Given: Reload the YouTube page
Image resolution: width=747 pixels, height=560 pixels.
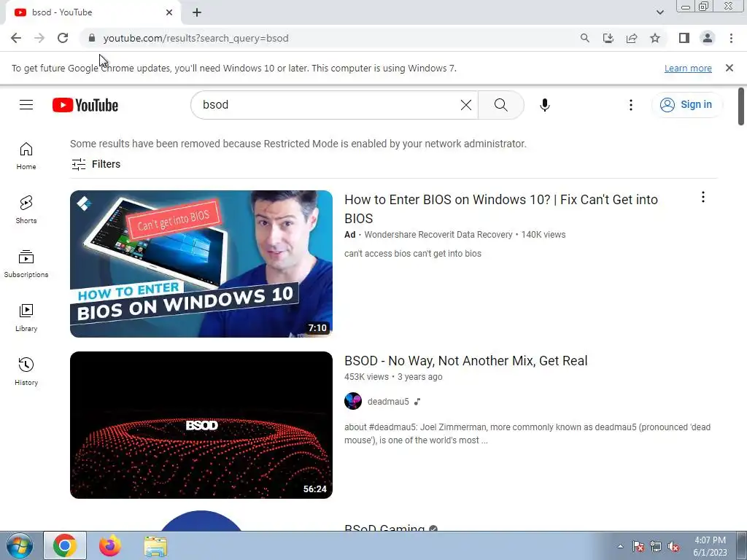Looking at the screenshot, I should (63, 38).
